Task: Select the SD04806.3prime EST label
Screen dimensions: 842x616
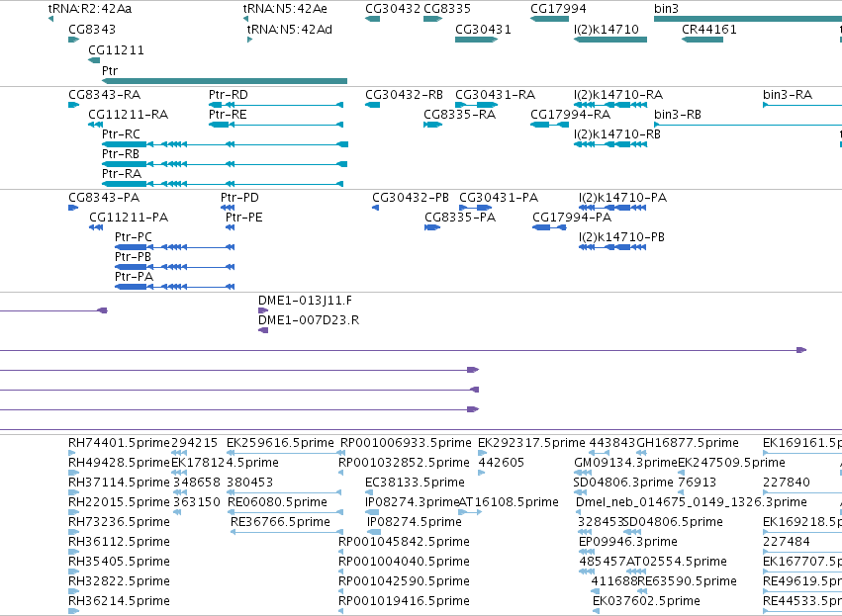Action: (623, 483)
